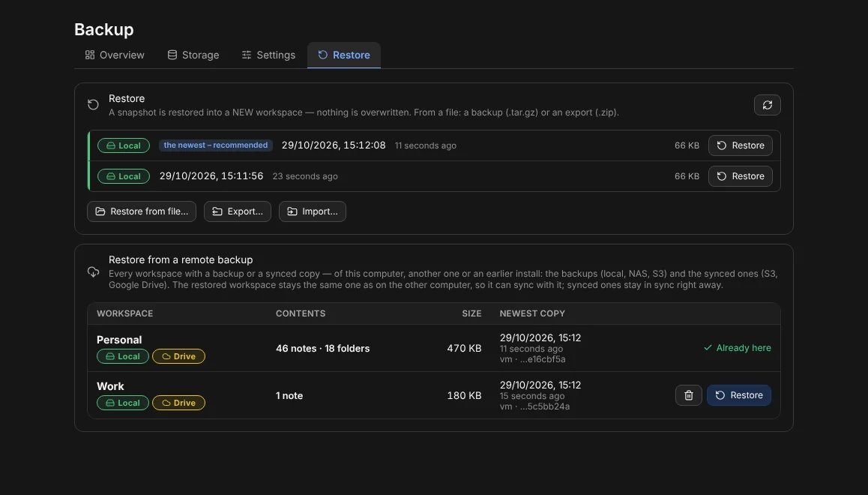Click the 'Already here' status
This screenshot has width=868, height=495.
pyautogui.click(x=737, y=348)
